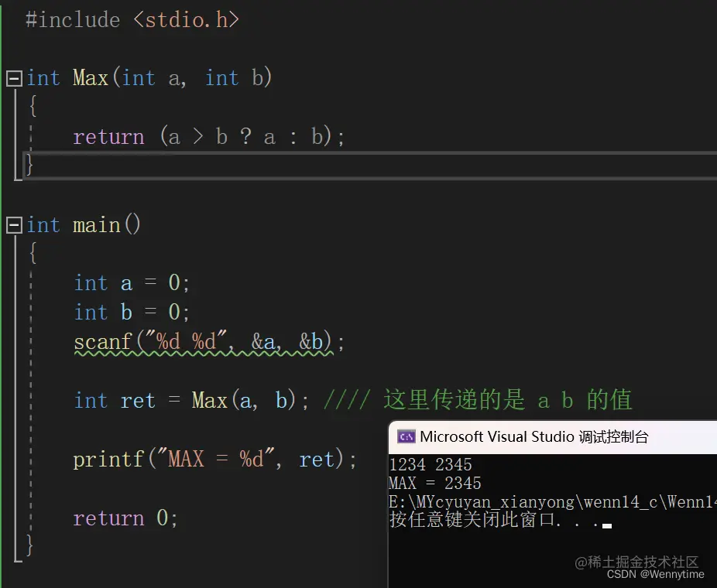The height and width of the screenshot is (588, 717).
Task: Click the green Chinese comment after Max(a, b)
Action: click(x=478, y=400)
